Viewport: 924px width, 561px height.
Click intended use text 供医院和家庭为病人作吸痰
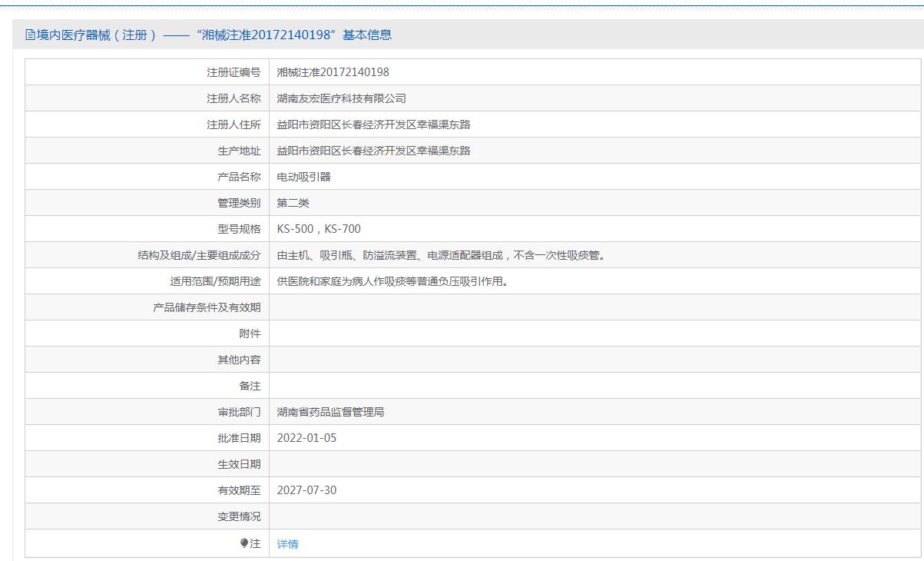pos(392,281)
